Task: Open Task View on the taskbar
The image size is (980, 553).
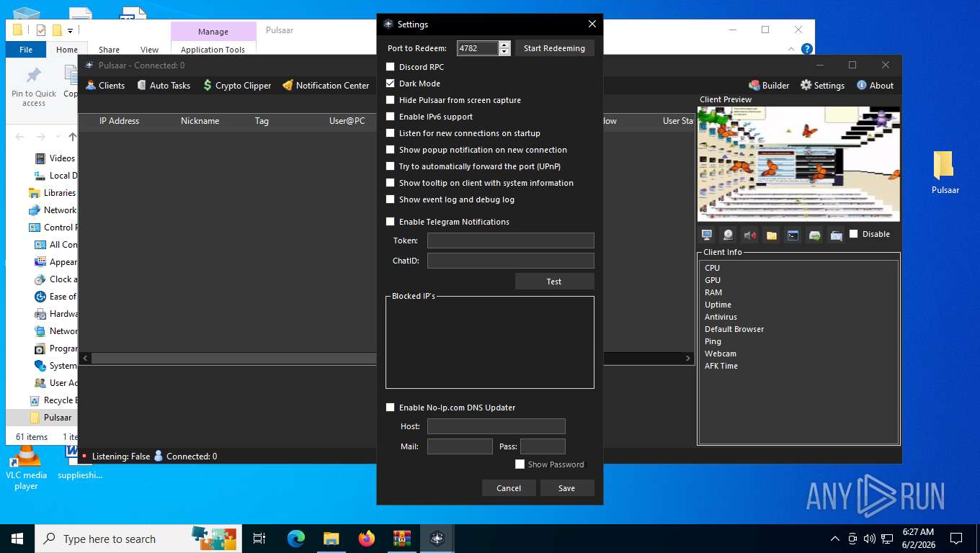Action: (259, 539)
